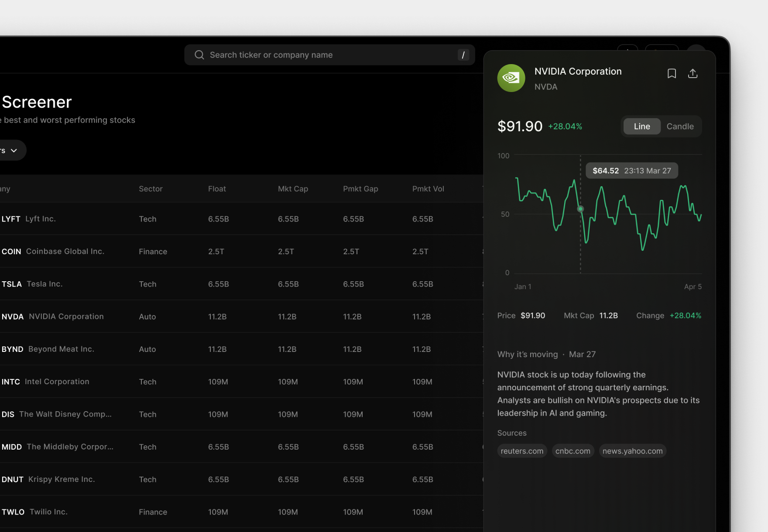Viewport: 768px width, 532px height.
Task: Focus the ticker search field
Action: 329,55
